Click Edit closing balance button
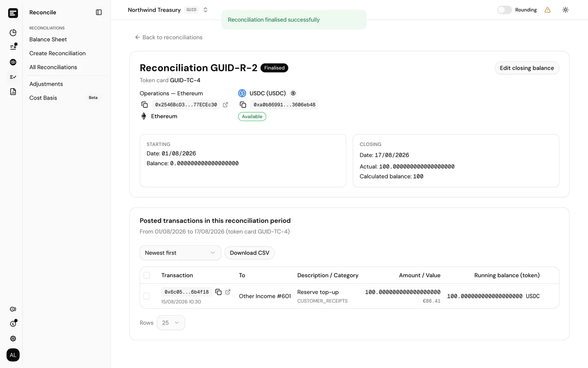588x368 pixels. (527, 68)
